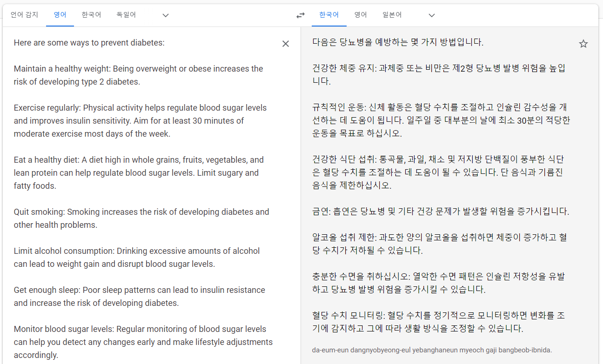Click the romanization line "da-eum-eun dangnyobyeong-eul"

(x=432, y=350)
